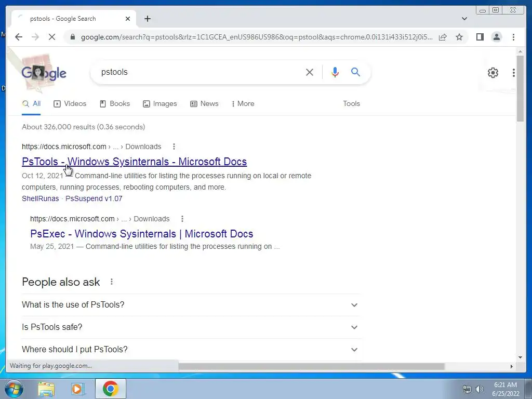Open the ShellRunas sitelink

tap(41, 198)
